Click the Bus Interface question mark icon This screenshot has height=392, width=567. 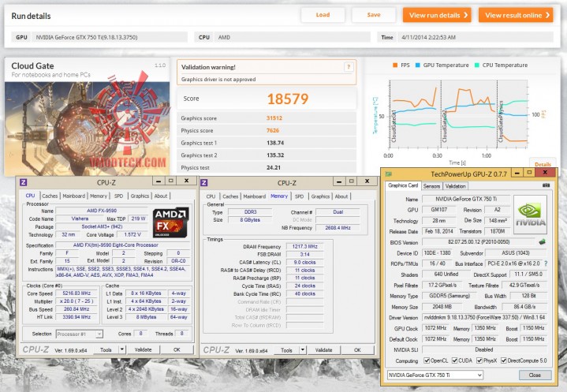tap(546, 263)
